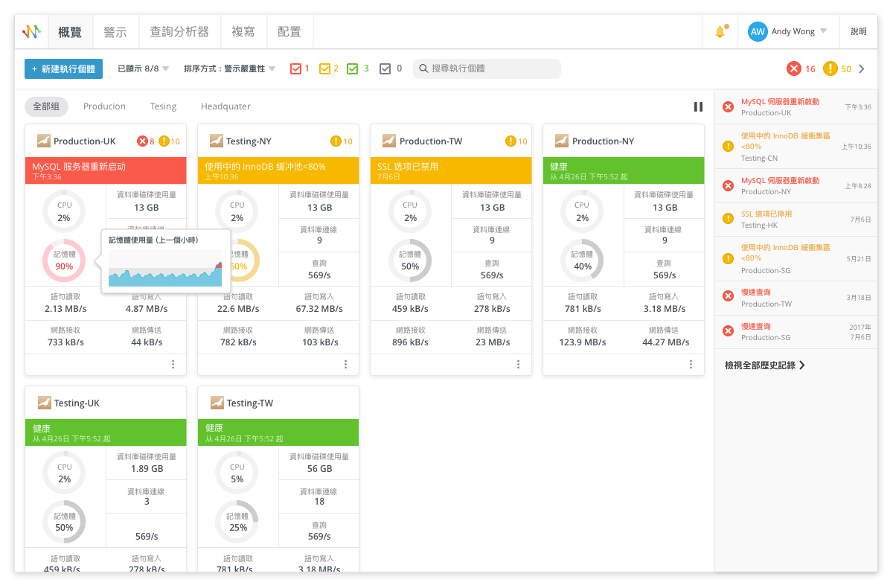Image resolution: width=893 pixels, height=588 pixels.
Task: Toggle the yellow warning checkbox filter
Action: coord(324,69)
